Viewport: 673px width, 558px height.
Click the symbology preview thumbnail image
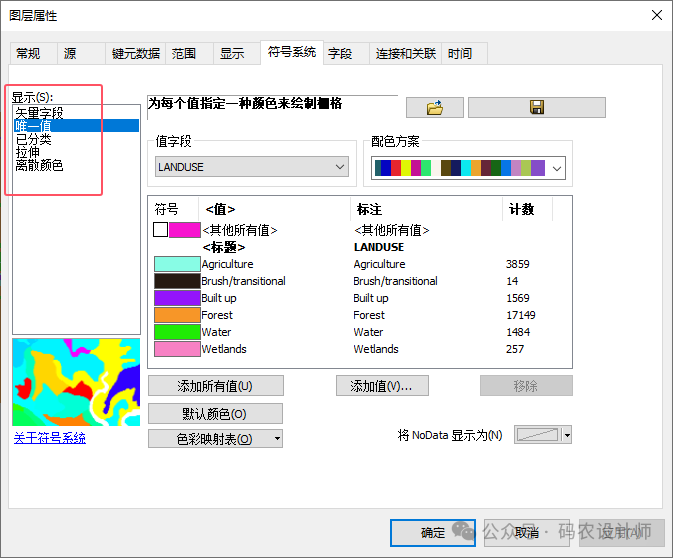(x=76, y=382)
